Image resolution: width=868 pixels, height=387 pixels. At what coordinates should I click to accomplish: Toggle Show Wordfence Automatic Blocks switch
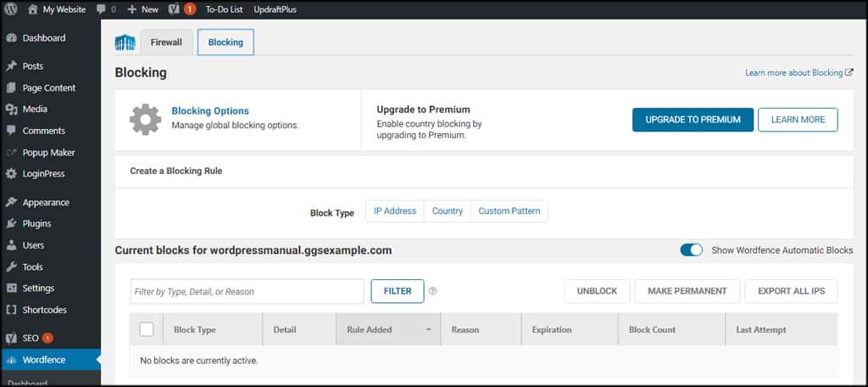pyautogui.click(x=691, y=250)
